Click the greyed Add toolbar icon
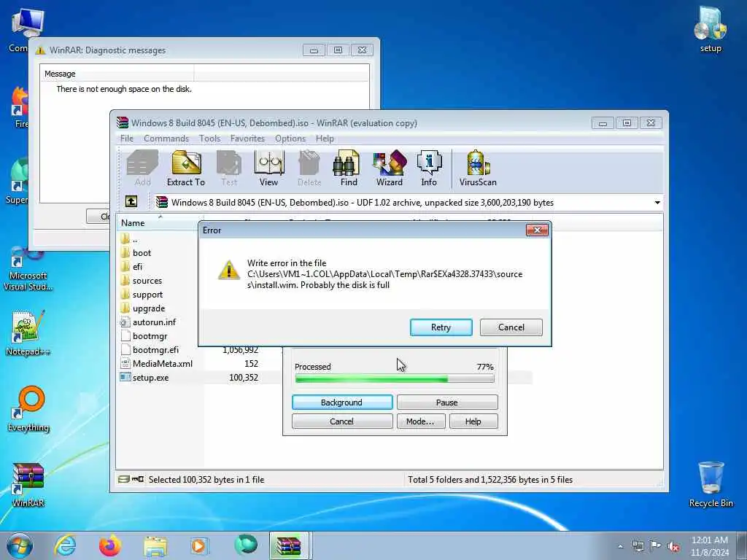Viewport: 747px width, 560px height. [142, 168]
